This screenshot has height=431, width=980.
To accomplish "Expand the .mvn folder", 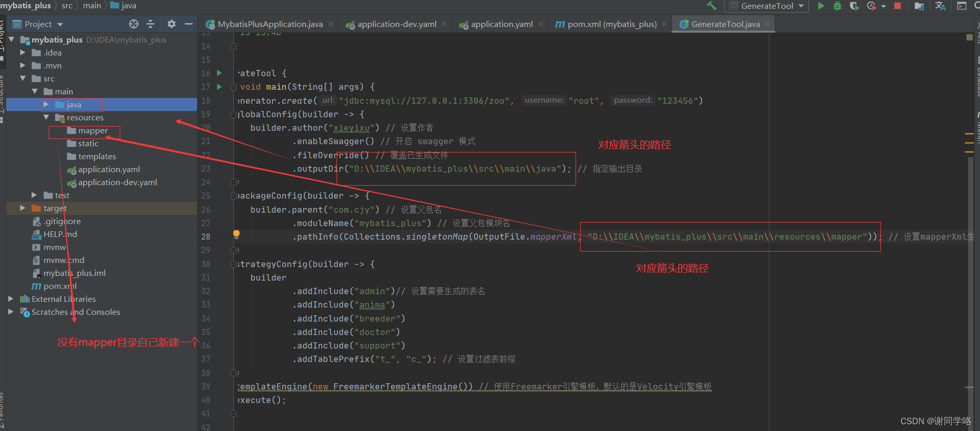I will (x=22, y=65).
